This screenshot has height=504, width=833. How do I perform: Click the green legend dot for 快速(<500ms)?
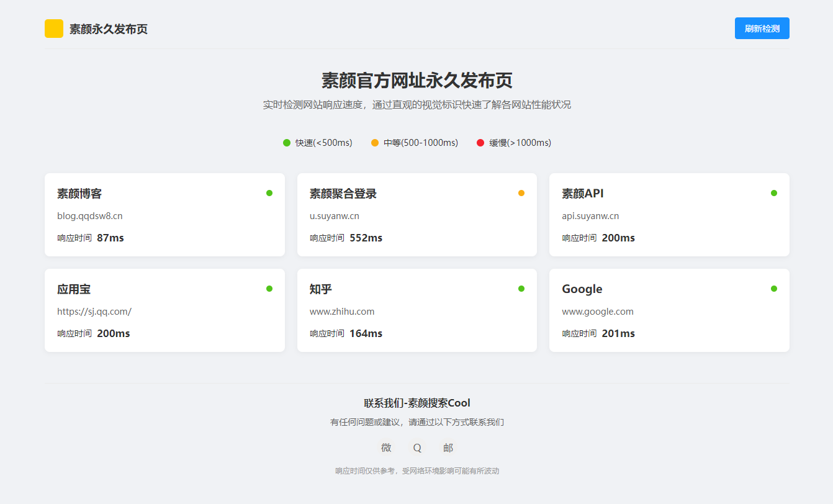(x=286, y=142)
